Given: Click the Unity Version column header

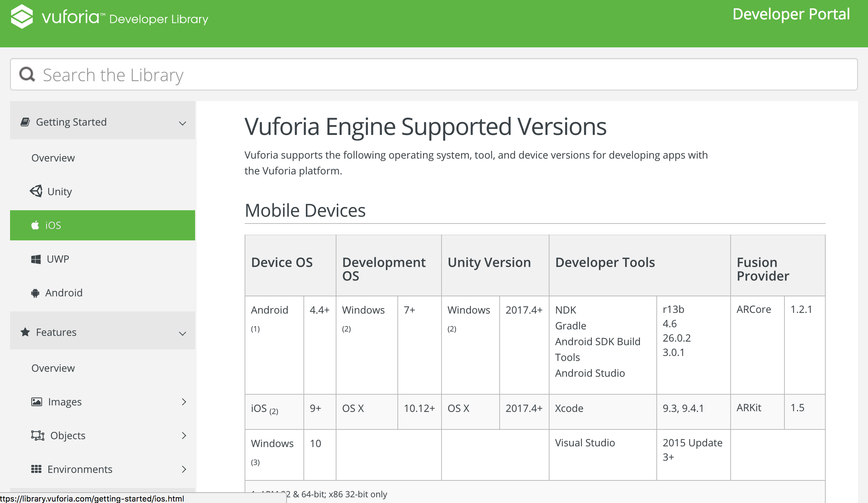Looking at the screenshot, I should pos(495,265).
